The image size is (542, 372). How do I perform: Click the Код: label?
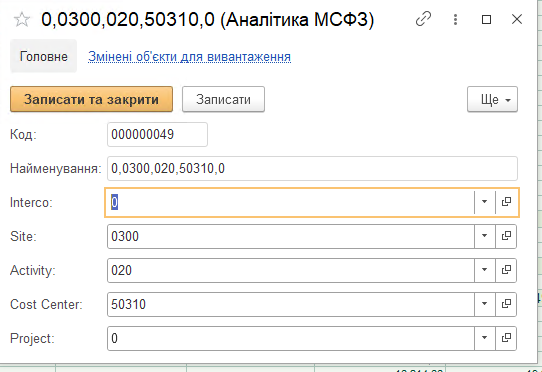click(x=23, y=134)
